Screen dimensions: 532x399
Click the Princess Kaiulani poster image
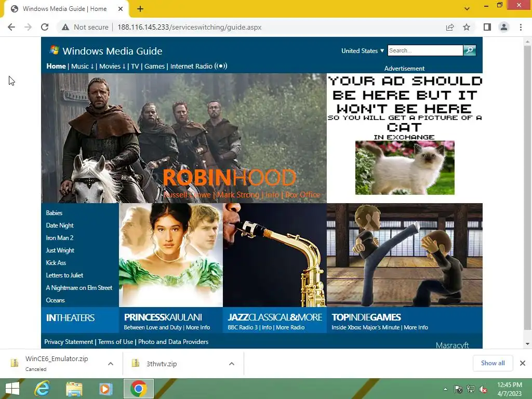click(x=170, y=255)
